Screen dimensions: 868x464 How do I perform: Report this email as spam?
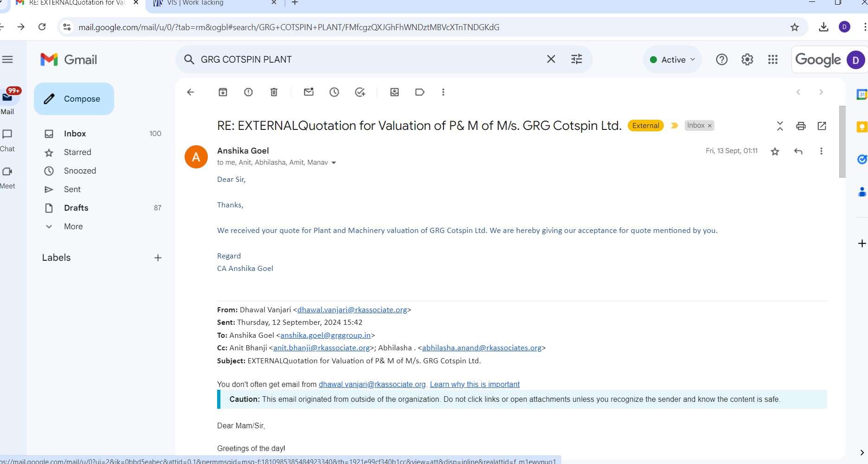coord(248,92)
